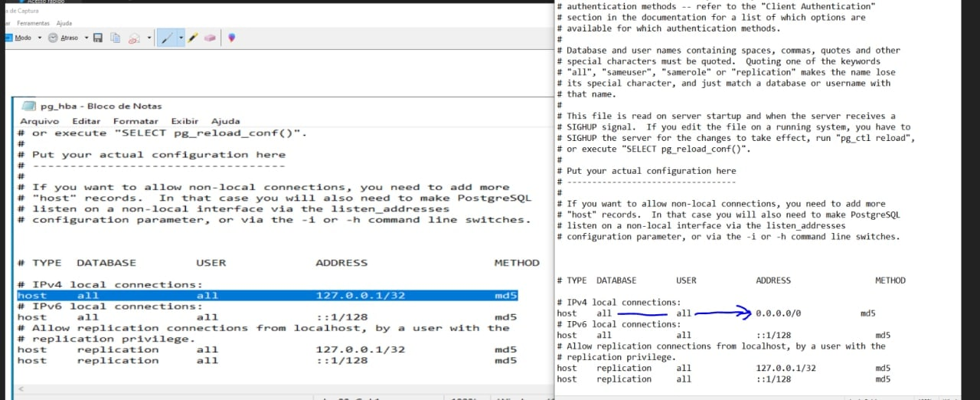Click '# IPv4 local connections:' line in Notepad
Viewport: 980px width, 400px height.
coord(109,285)
